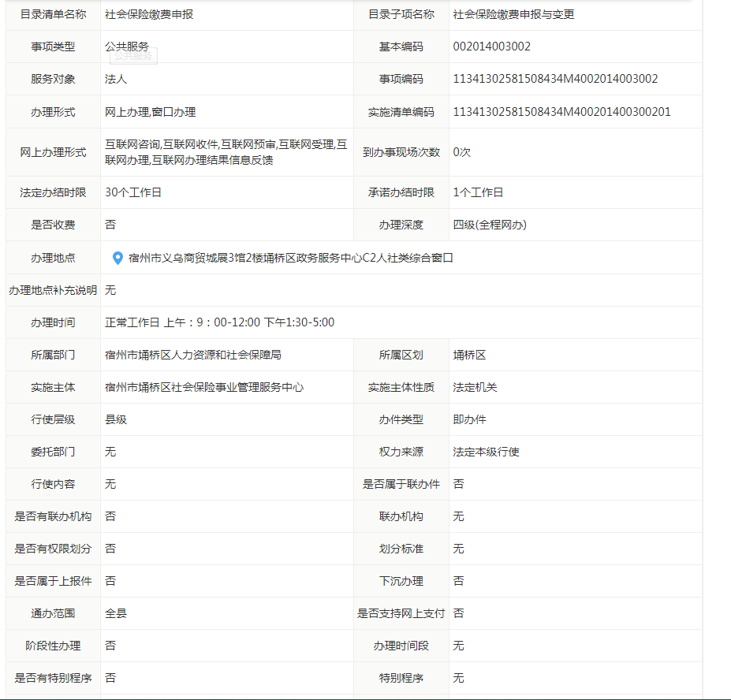Viewport: 731px width, 700px height.
Task: Click the 实施清单编码 value ending in 300201
Action: coord(561,112)
